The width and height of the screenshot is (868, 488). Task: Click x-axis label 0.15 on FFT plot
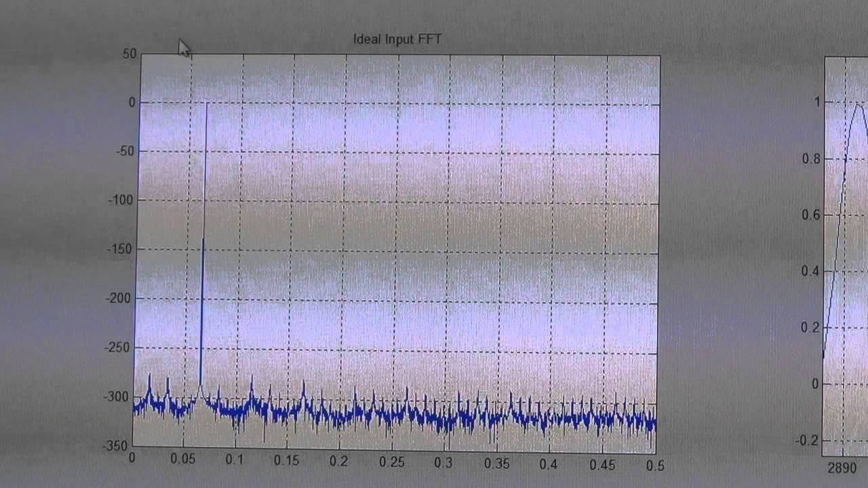(288, 461)
